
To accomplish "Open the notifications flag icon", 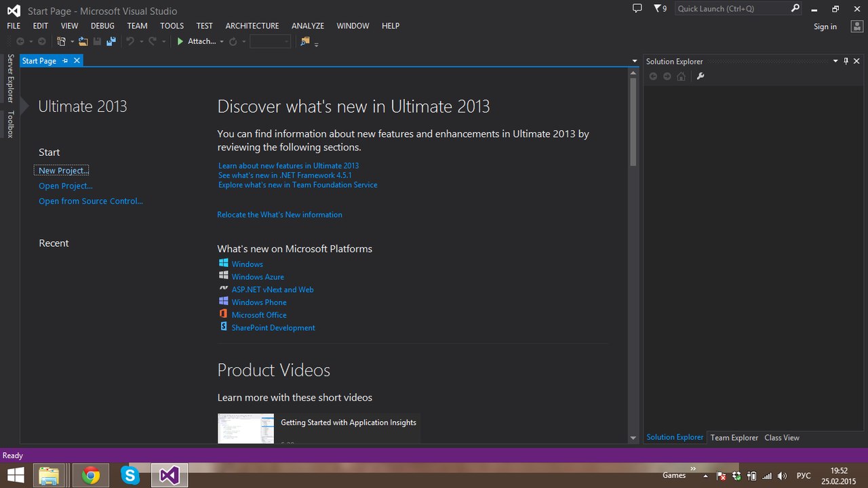I will (657, 8).
